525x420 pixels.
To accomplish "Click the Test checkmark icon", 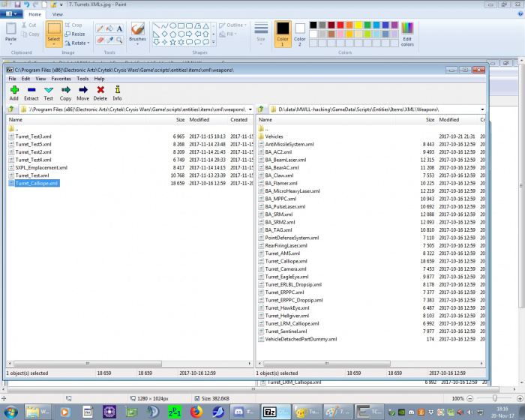I will point(49,92).
